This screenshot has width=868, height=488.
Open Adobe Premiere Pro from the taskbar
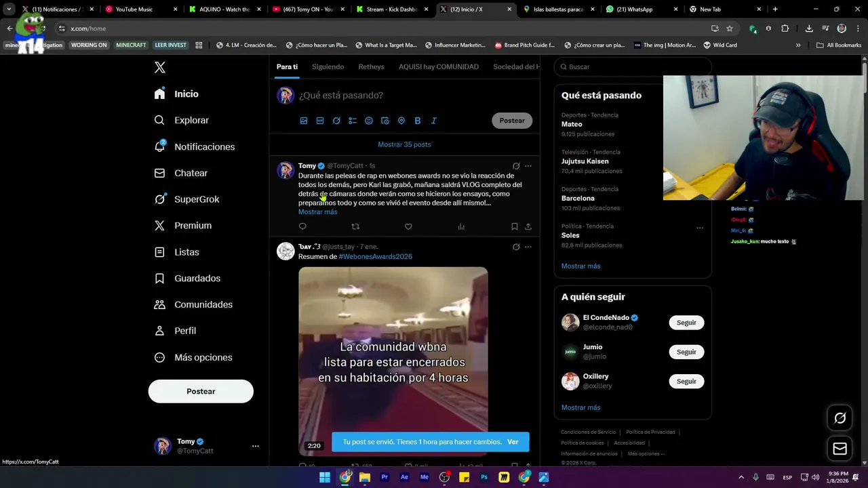pyautogui.click(x=384, y=477)
